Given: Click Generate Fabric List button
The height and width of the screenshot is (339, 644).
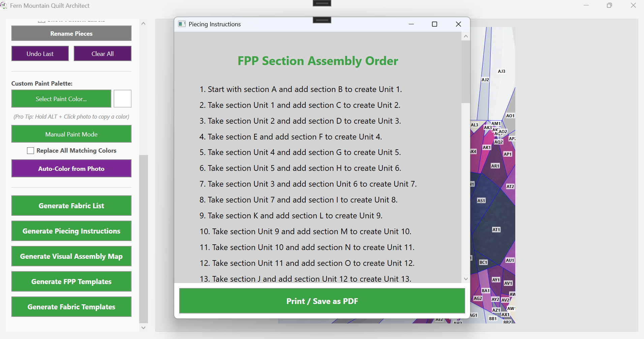Looking at the screenshot, I should tap(71, 206).
